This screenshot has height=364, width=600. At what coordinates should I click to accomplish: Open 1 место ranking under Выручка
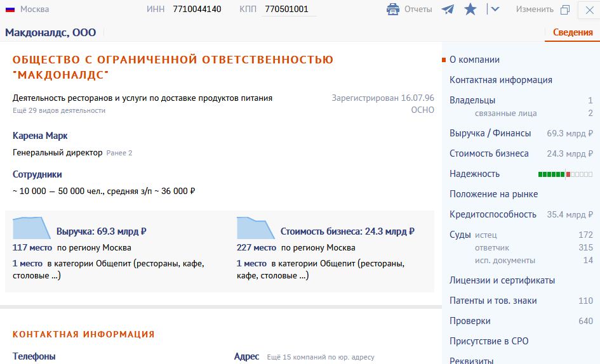coord(27,264)
